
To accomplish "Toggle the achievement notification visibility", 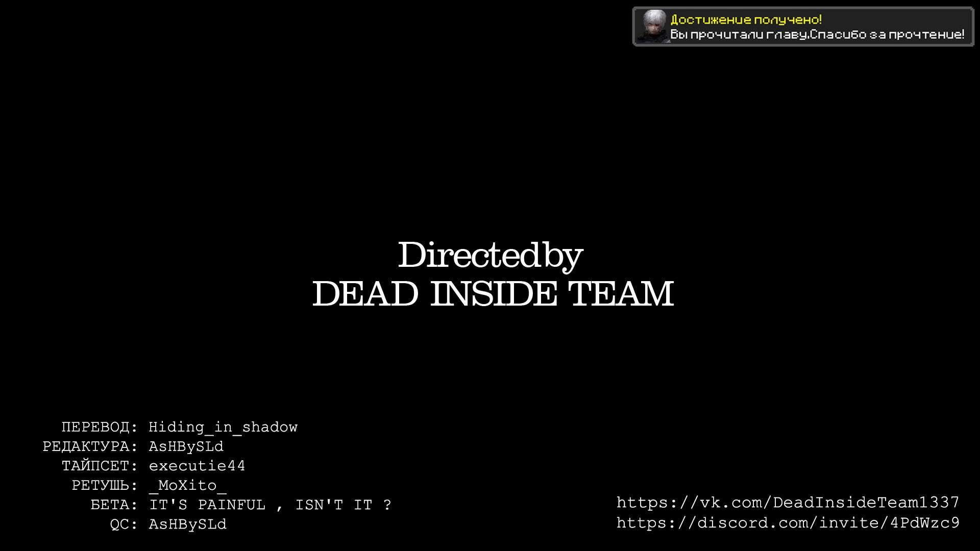I will [x=802, y=27].
